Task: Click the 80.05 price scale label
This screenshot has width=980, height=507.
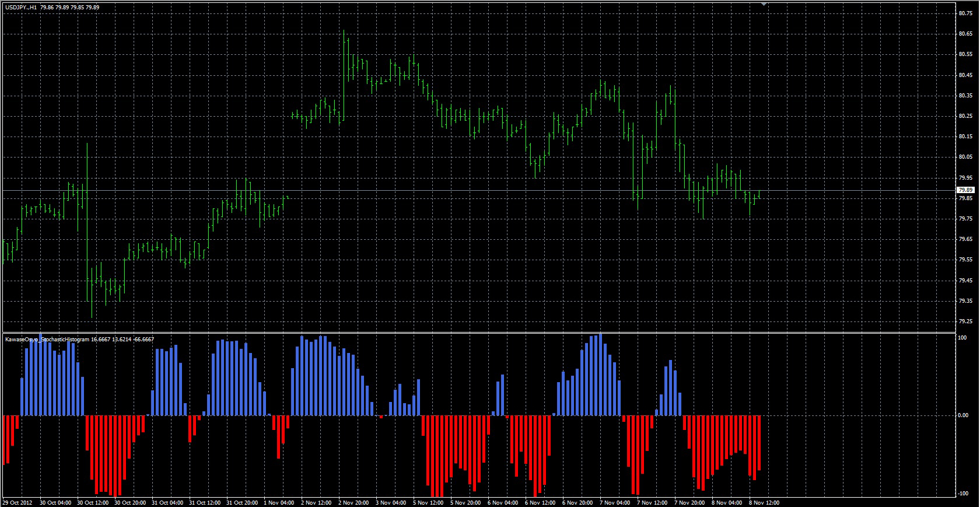Action: 965,157
